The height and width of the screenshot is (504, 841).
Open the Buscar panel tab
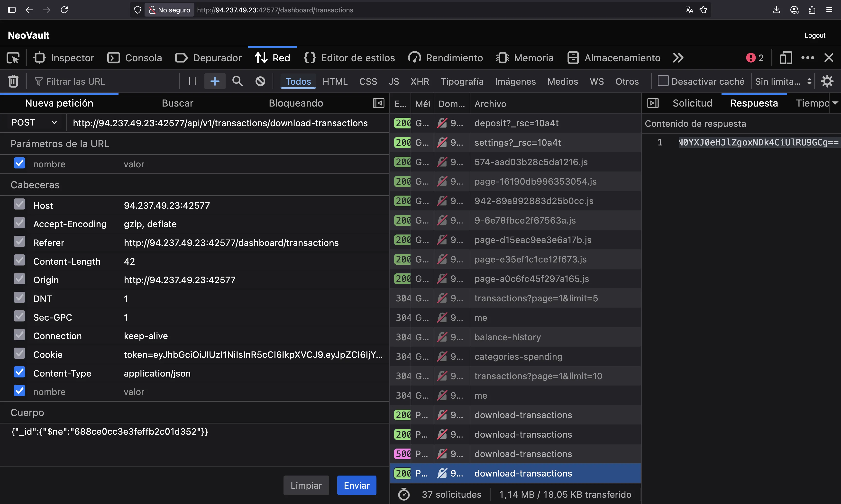[x=177, y=103]
